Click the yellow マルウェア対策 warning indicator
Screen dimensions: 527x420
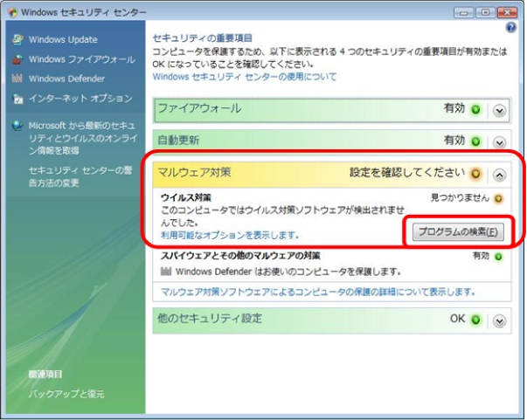tap(476, 174)
